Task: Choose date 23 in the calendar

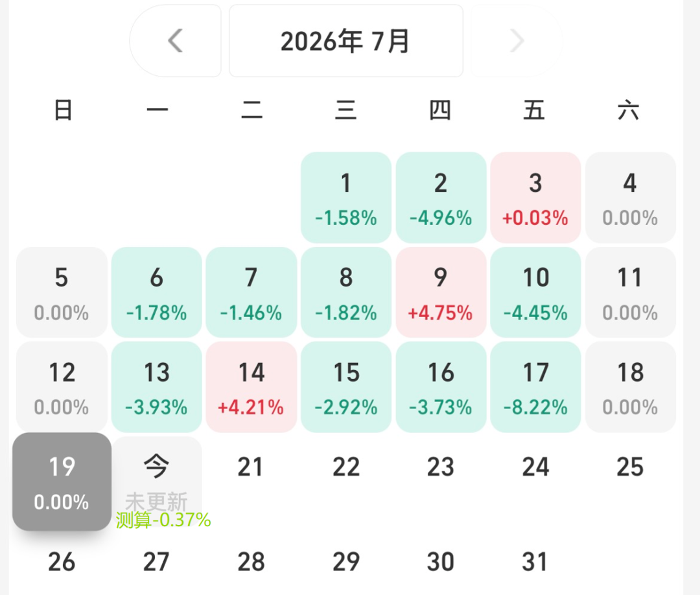Action: point(441,467)
